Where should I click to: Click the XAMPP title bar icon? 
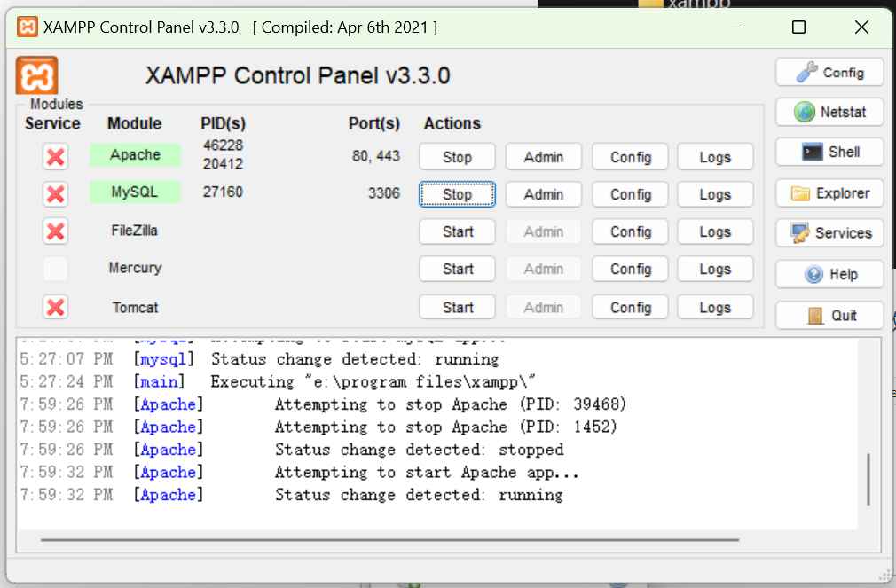click(x=28, y=27)
